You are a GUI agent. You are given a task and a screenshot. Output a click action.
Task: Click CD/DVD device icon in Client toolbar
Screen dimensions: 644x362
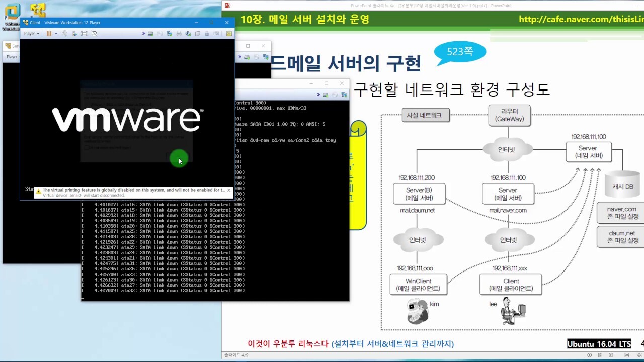[159, 33]
